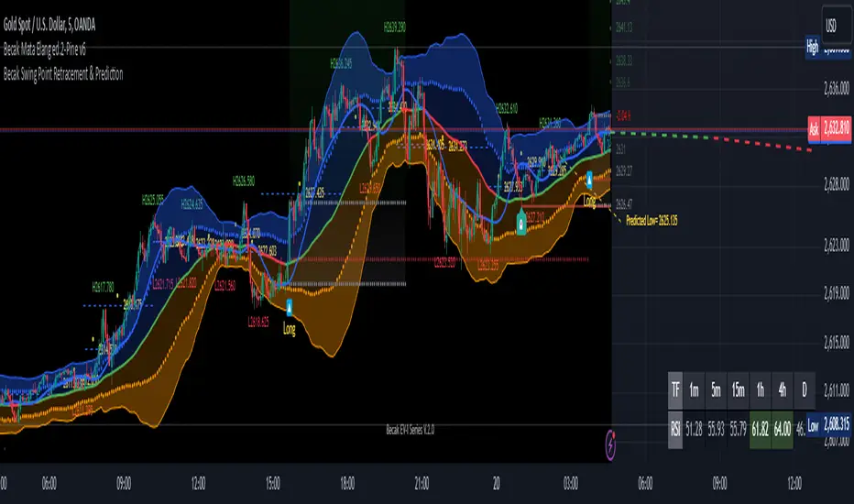
Task: Click the Gold Spot / U.S. Dollar symbol title
Action: point(49,25)
